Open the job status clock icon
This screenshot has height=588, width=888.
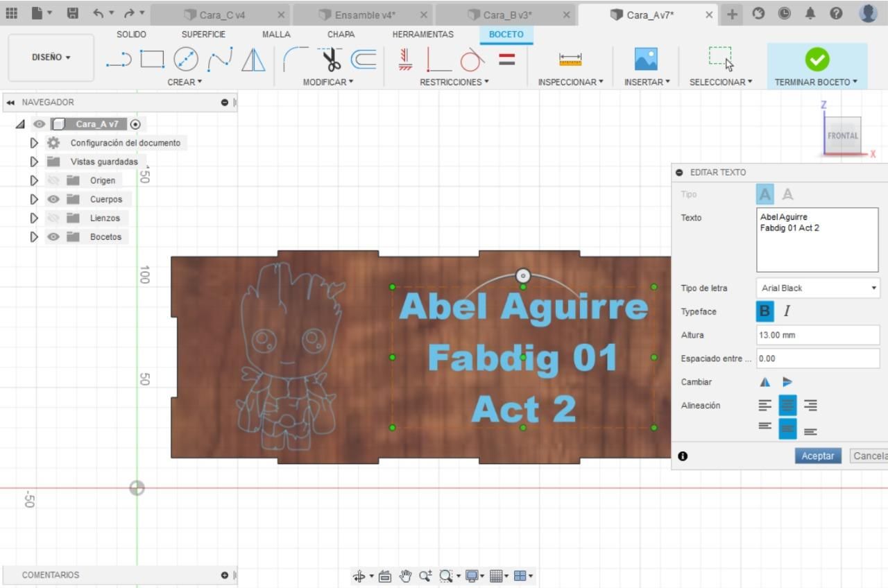[784, 13]
